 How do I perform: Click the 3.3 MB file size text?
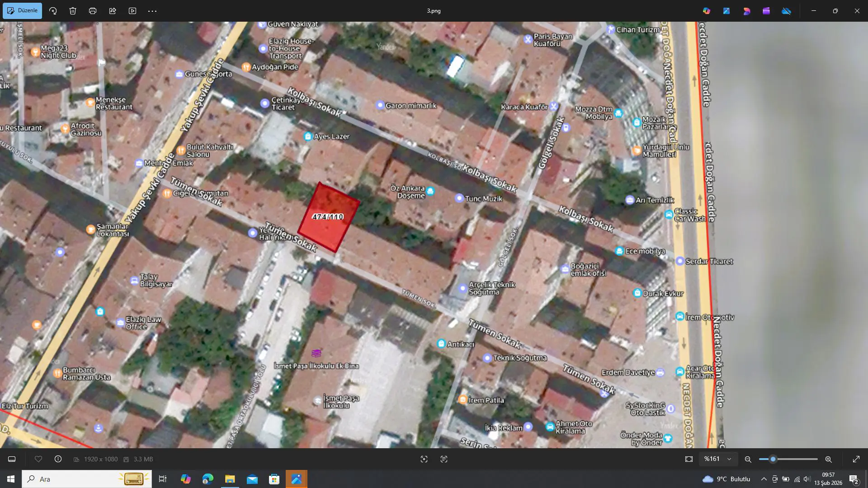143,459
